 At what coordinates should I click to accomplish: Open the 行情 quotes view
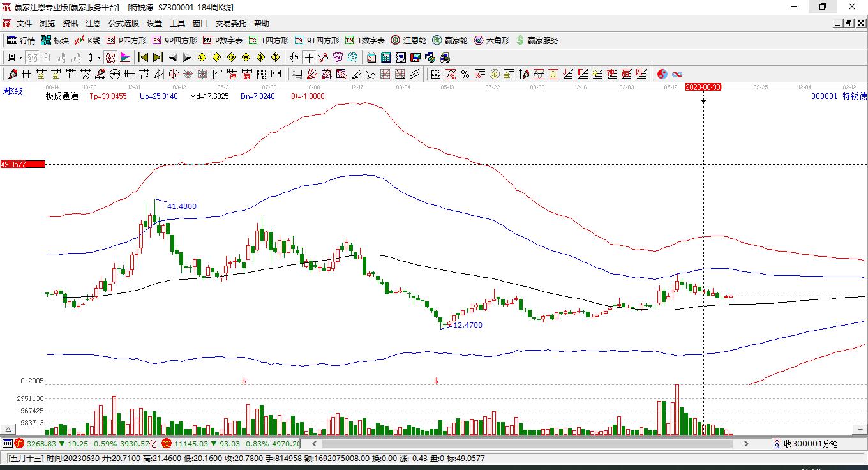click(20, 40)
